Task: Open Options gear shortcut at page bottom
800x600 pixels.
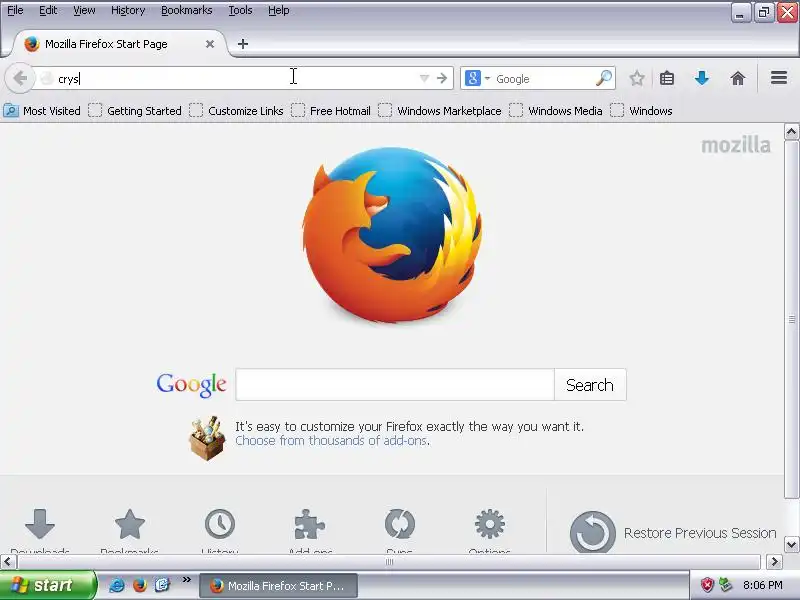Action: click(x=490, y=526)
